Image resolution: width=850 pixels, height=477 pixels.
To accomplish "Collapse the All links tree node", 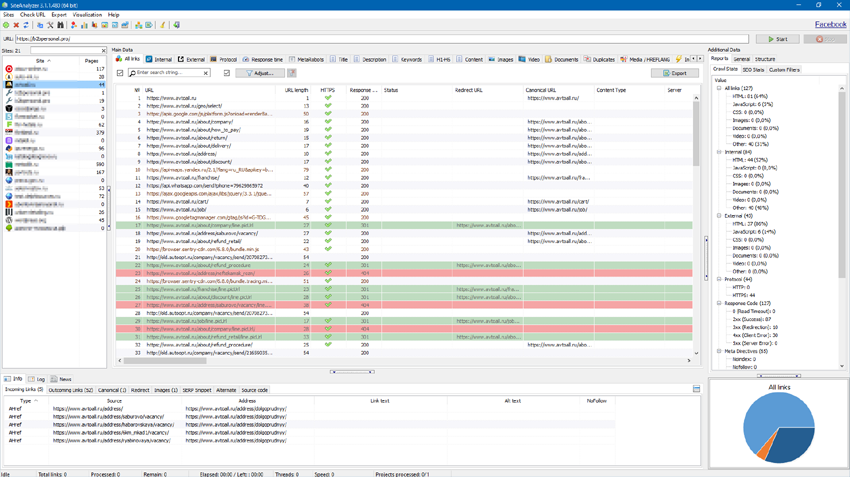I will (x=719, y=88).
